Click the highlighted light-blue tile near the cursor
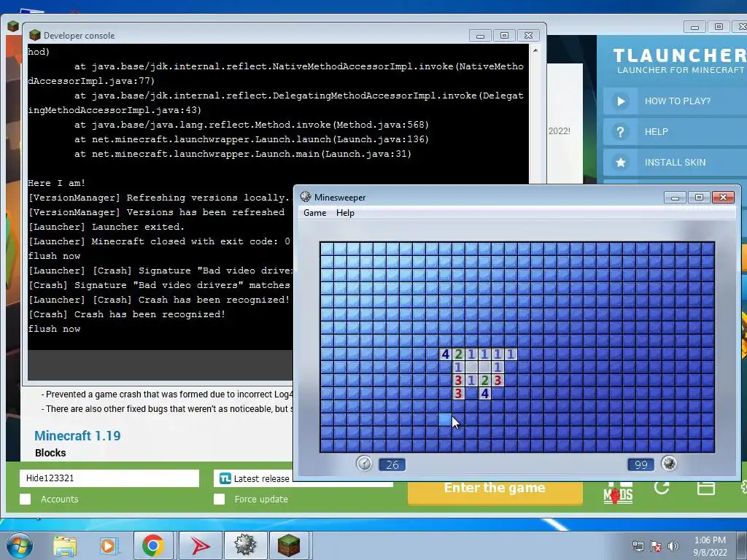 pyautogui.click(x=445, y=419)
